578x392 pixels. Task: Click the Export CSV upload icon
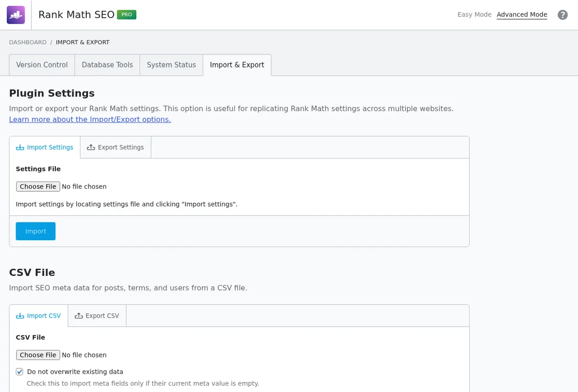coord(79,316)
